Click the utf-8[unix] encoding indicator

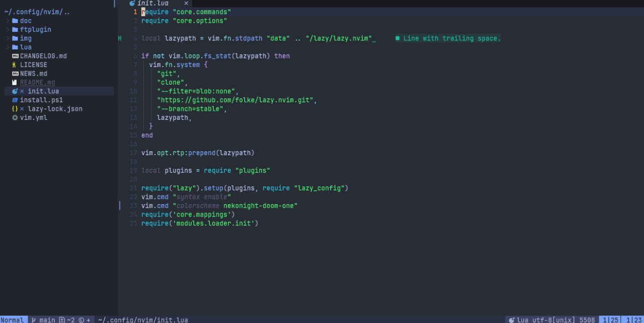553,320
